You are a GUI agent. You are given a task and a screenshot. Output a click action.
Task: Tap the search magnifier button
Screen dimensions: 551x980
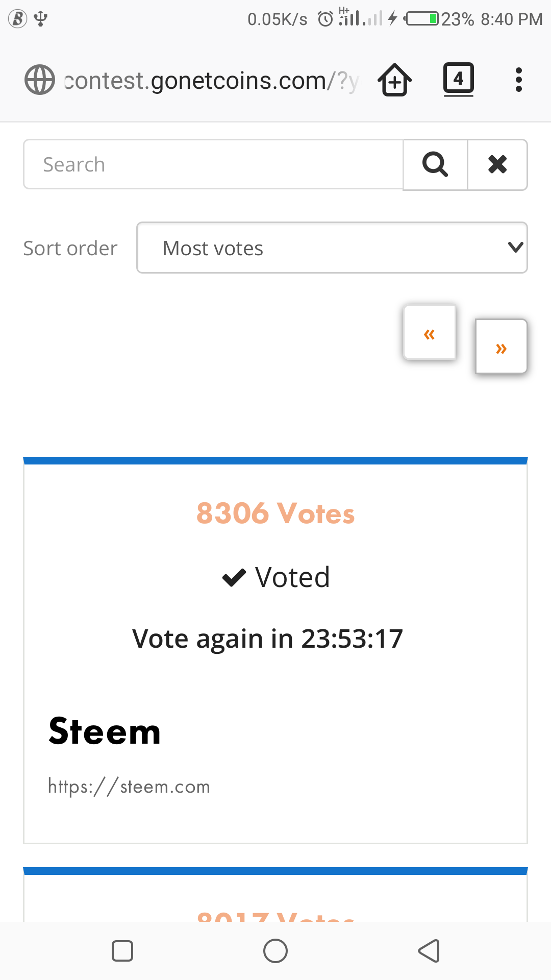pos(435,165)
